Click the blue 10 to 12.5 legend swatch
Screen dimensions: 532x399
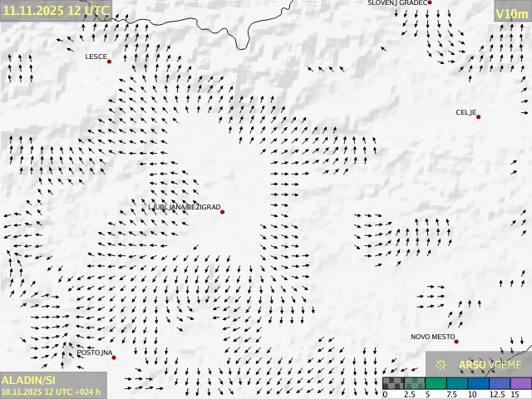pos(478,383)
